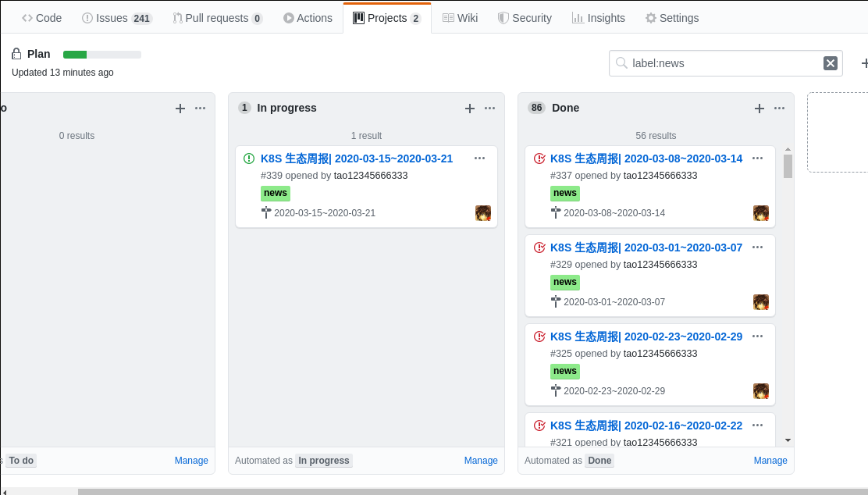Screen dimensions: 868x495
Task: Click Manage link under Done column
Action: [x=770, y=461]
